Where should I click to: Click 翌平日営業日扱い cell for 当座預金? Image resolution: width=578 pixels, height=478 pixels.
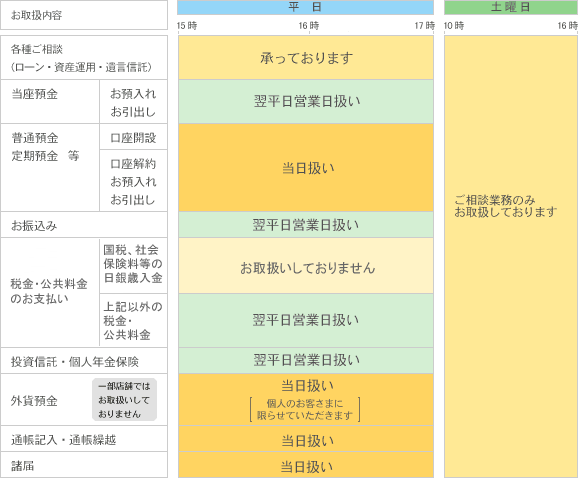pos(306,102)
